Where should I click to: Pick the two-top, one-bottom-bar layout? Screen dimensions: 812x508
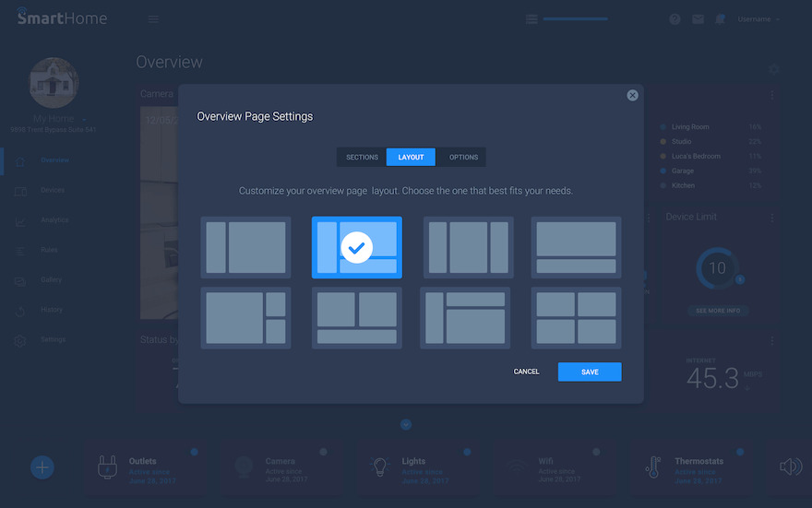pyautogui.click(x=357, y=318)
